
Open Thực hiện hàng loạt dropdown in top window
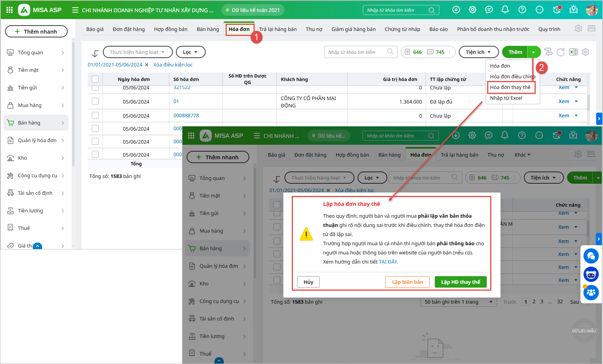tap(137, 52)
